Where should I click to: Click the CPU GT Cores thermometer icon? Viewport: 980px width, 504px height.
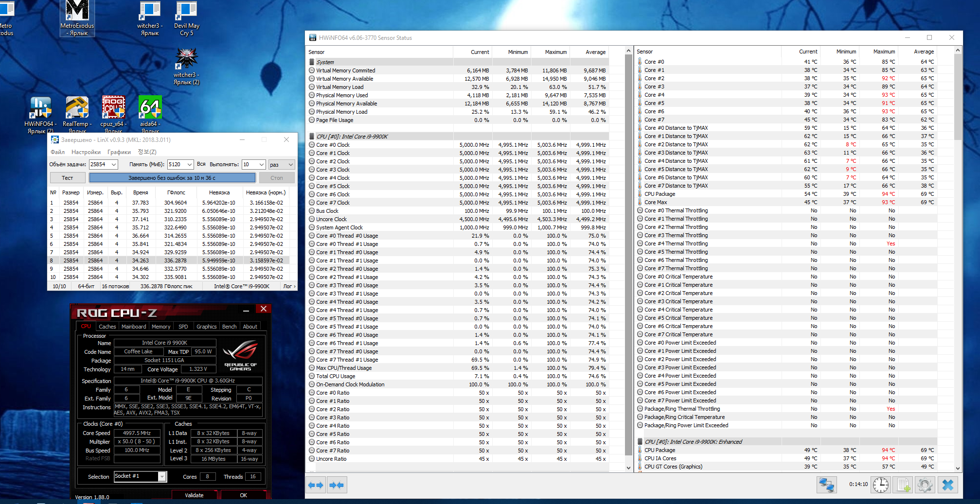[640, 467]
